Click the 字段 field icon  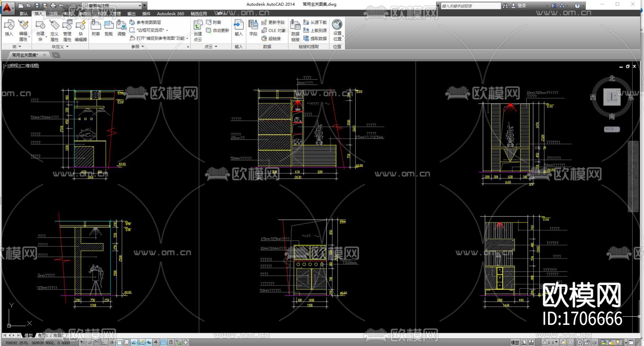[253, 28]
